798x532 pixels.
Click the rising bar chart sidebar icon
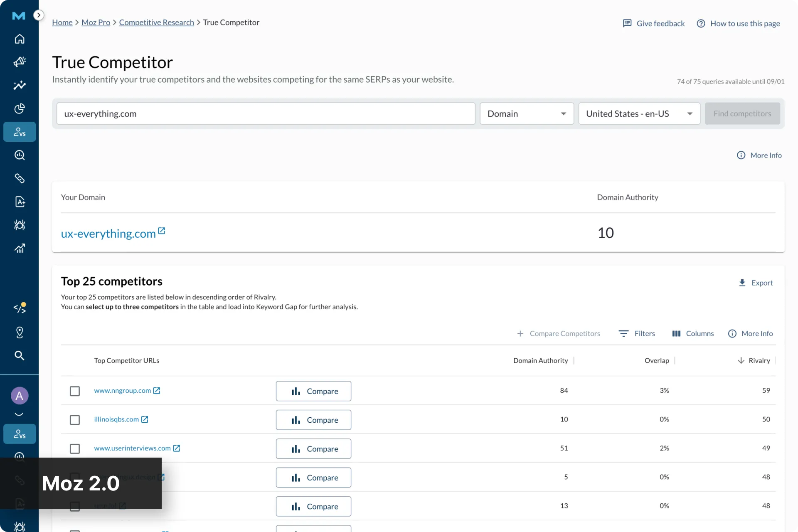(x=20, y=248)
